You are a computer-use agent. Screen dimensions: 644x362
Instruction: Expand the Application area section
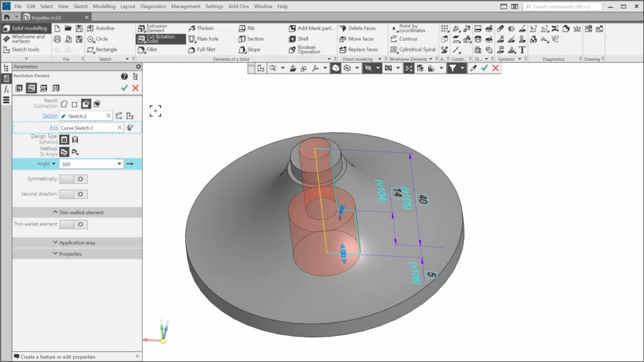point(77,243)
